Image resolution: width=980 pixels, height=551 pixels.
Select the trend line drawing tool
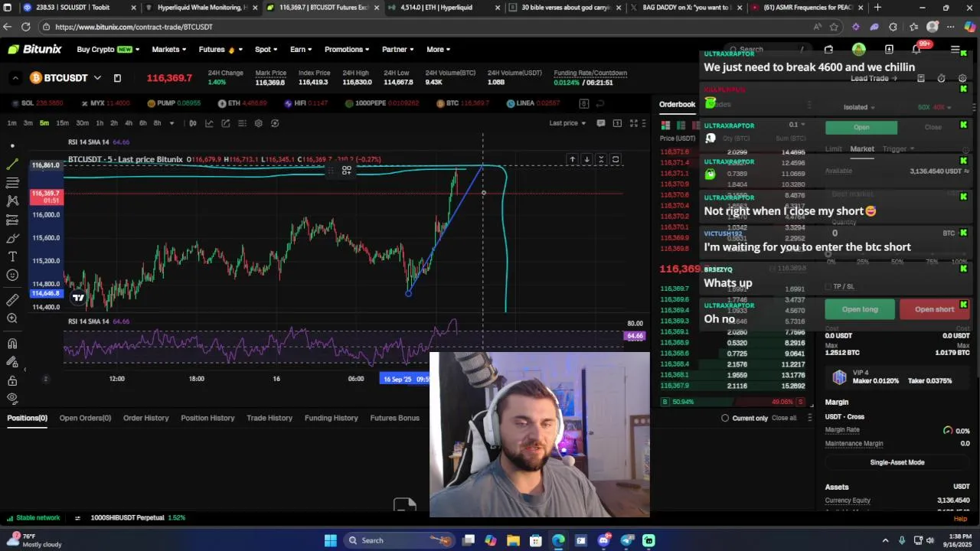pos(12,165)
